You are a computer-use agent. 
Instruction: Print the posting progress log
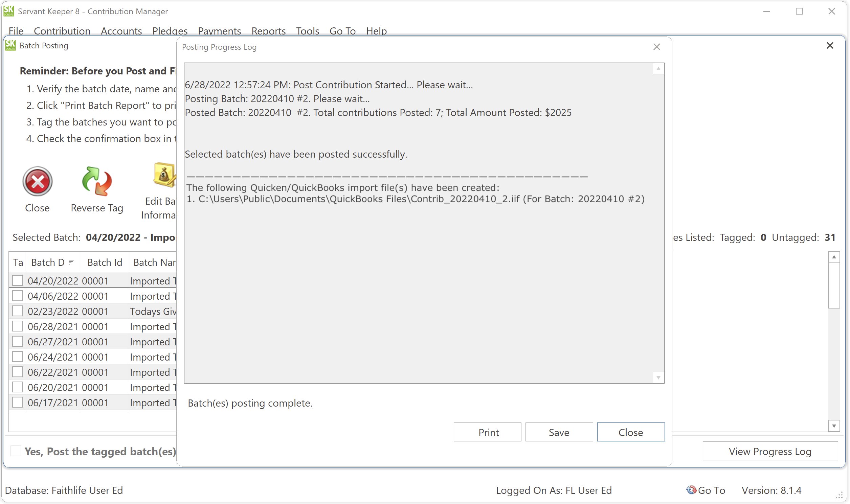coord(487,432)
